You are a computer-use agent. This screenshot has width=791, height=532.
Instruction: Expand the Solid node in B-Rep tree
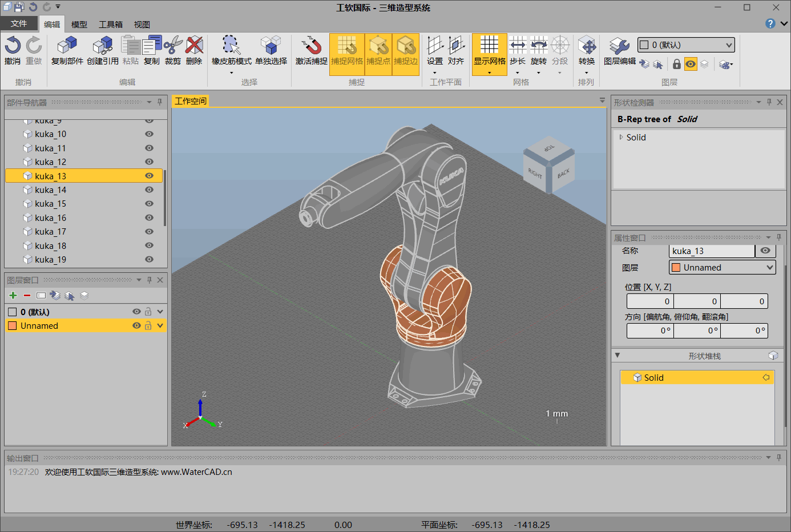coord(621,137)
